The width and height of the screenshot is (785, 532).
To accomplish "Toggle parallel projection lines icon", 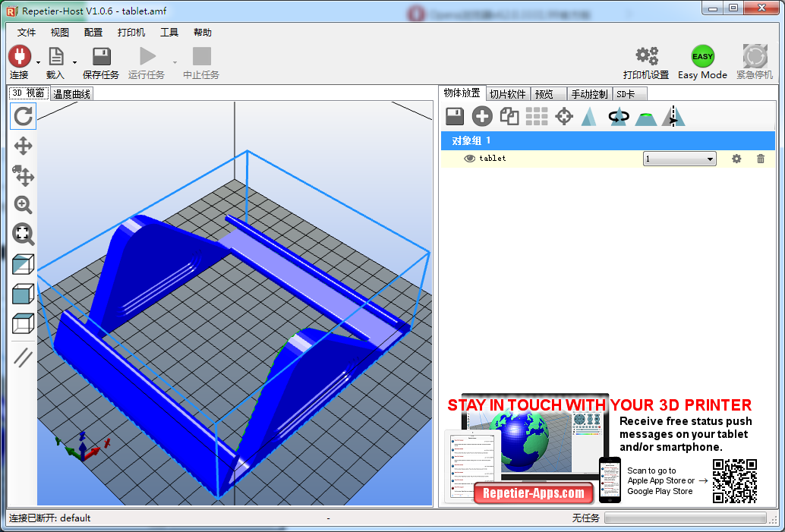I will pyautogui.click(x=23, y=357).
